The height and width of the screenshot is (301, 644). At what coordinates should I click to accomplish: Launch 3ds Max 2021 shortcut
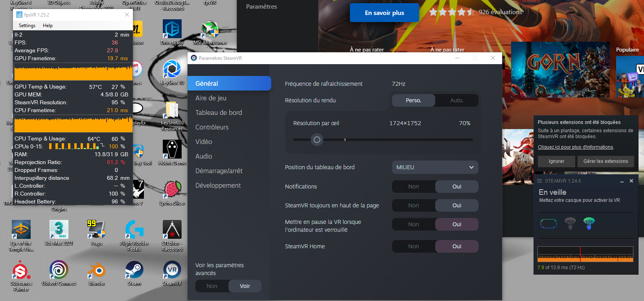coord(59,233)
